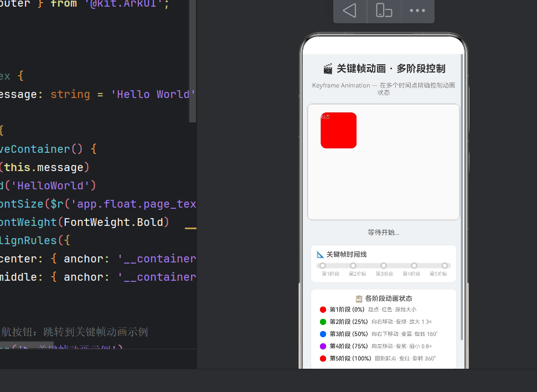This screenshot has width=537, height=392.
Task: Click the clapperboard icon beside the title
Action: click(x=328, y=69)
